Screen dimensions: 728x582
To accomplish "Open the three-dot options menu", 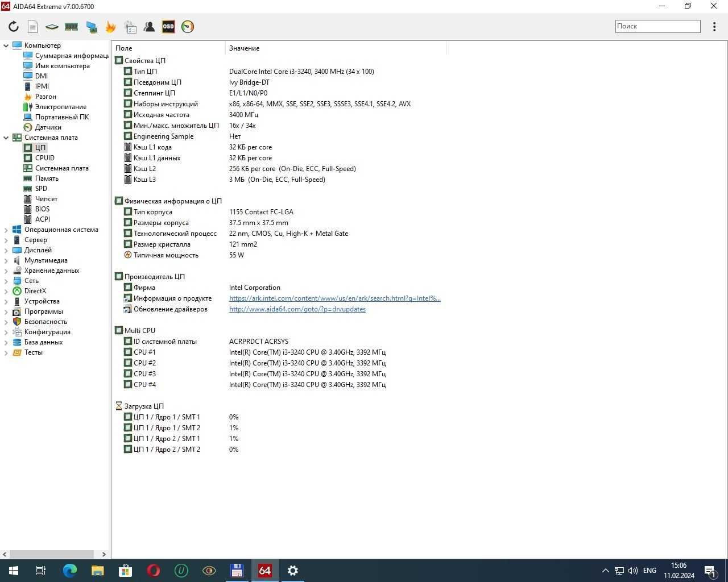I will [x=714, y=27].
